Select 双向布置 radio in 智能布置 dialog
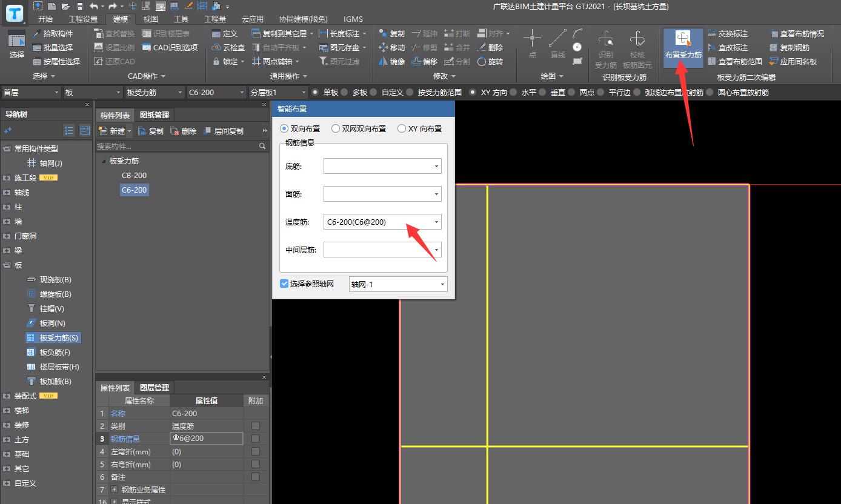 coord(301,129)
